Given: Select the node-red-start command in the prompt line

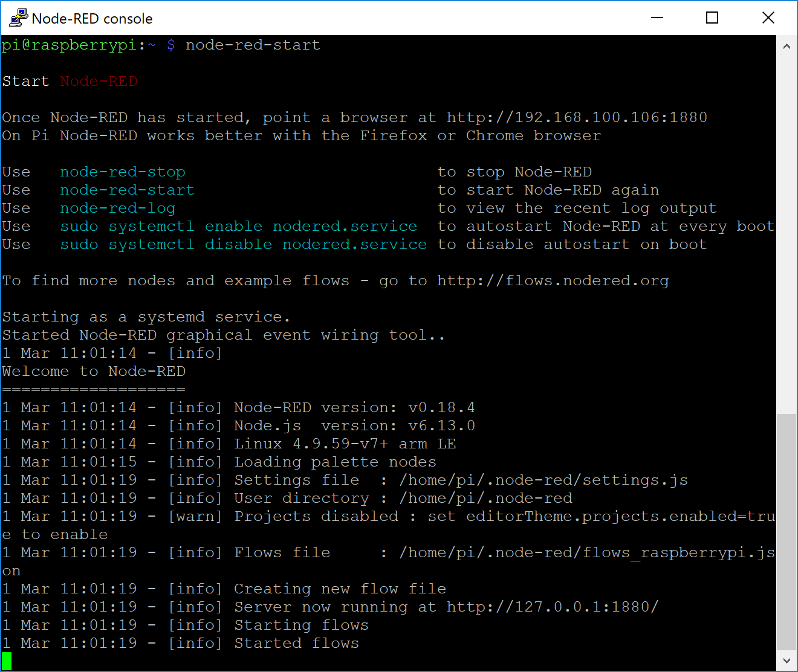Looking at the screenshot, I should click(253, 45).
